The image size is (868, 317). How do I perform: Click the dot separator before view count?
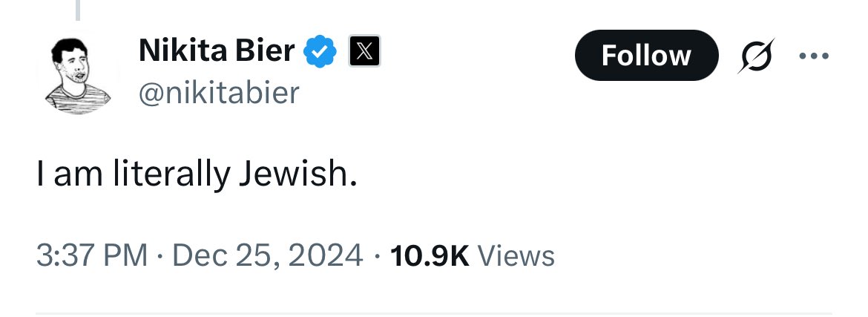click(377, 256)
